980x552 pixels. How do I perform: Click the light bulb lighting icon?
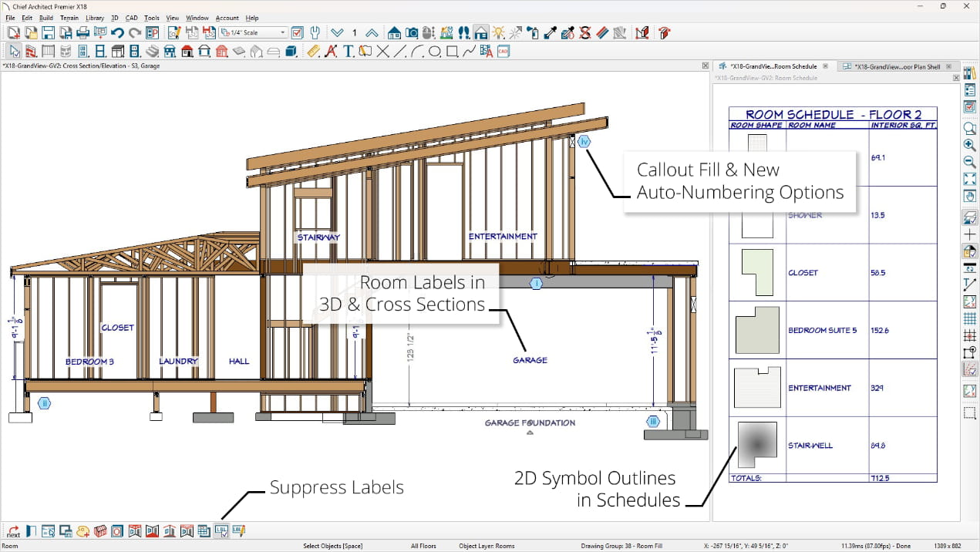498,32
